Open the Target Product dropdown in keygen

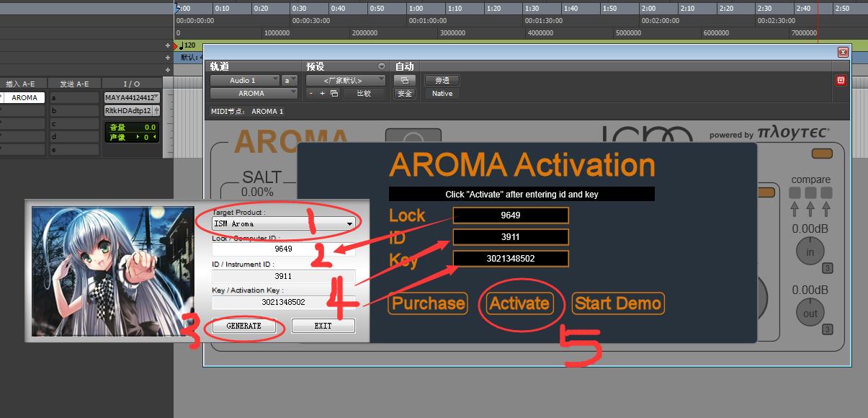(x=284, y=224)
